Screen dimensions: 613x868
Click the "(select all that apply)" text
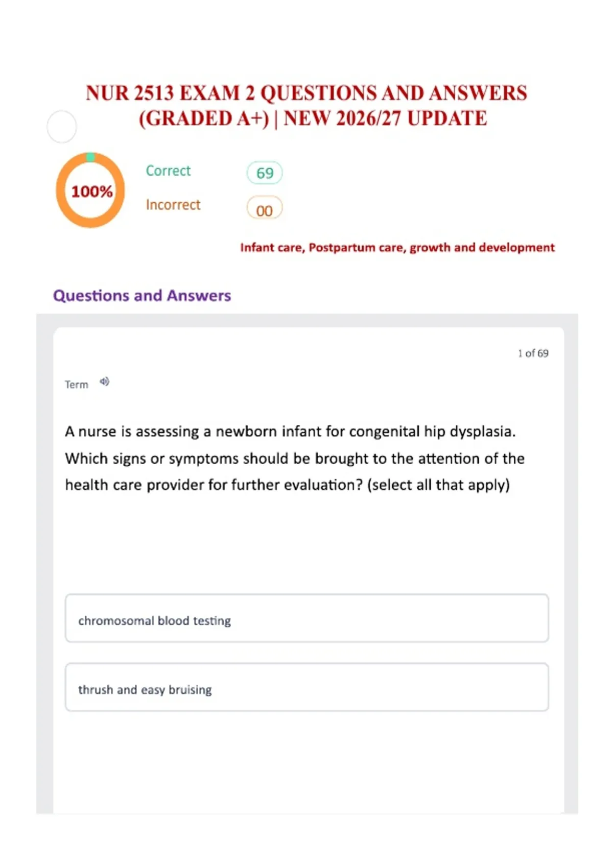click(438, 485)
